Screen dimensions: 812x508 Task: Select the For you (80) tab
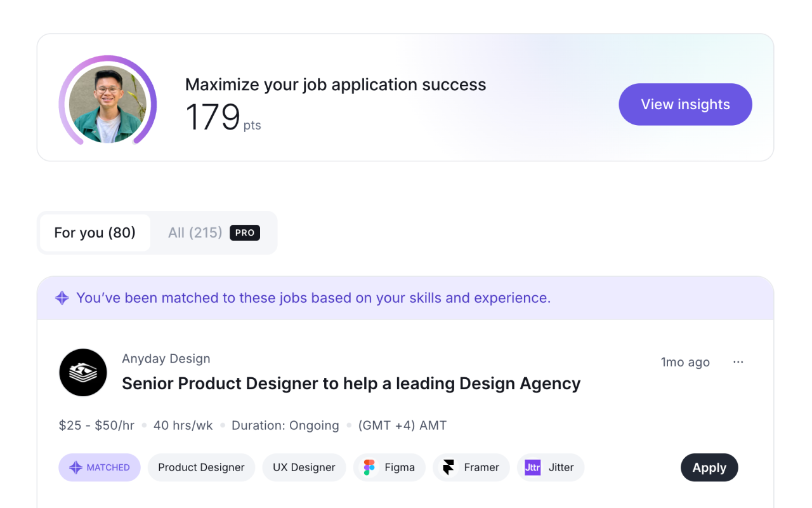click(95, 233)
